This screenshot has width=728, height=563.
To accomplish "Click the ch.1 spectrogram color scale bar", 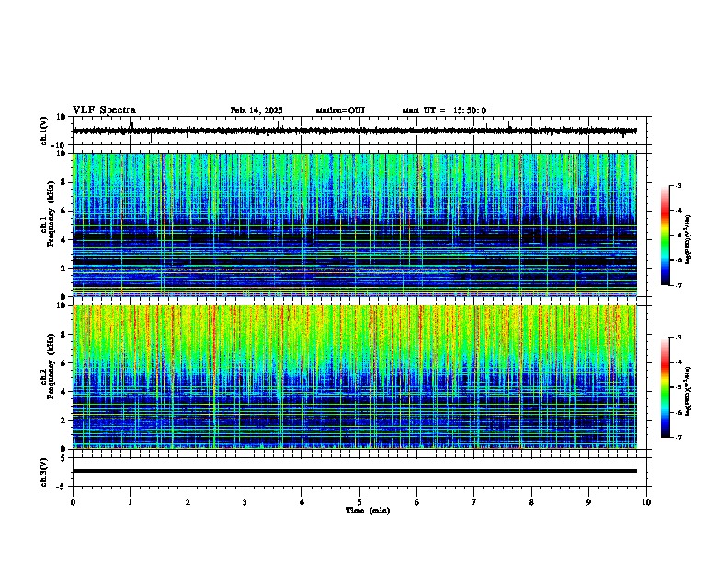I will pos(665,236).
